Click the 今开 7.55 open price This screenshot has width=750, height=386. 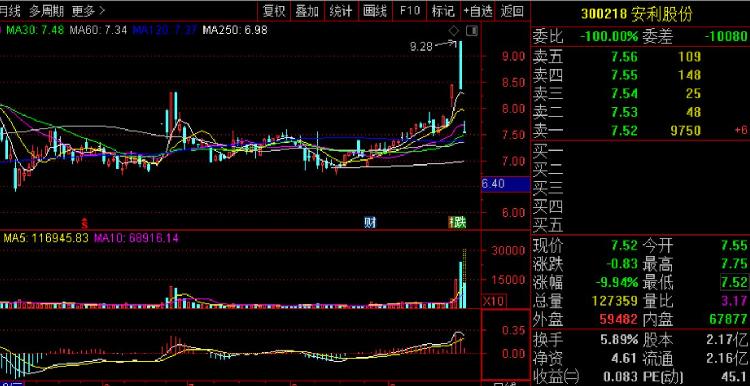[733, 246]
